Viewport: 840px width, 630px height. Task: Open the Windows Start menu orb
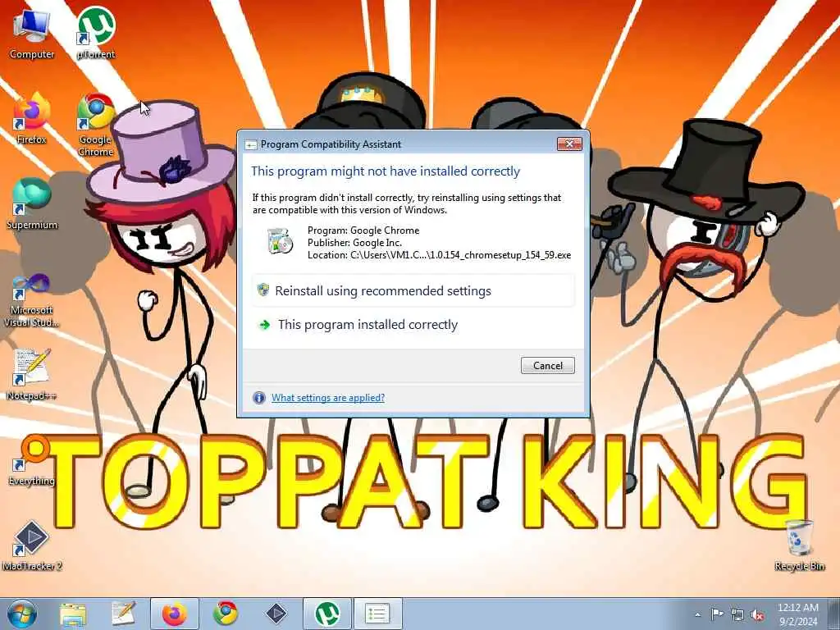[x=22, y=614]
